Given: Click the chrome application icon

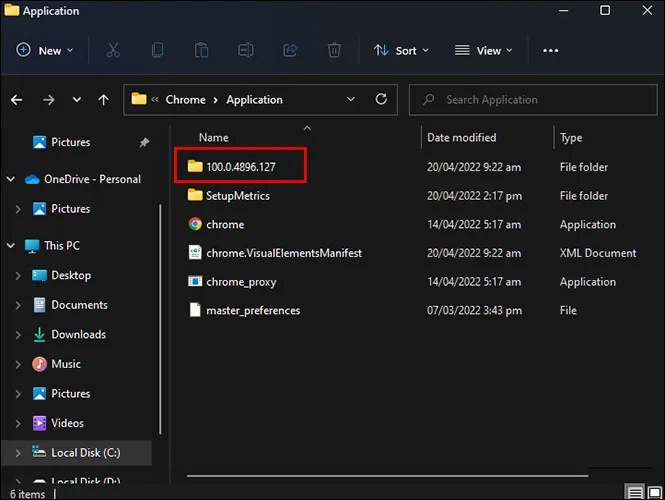Looking at the screenshot, I should point(195,224).
